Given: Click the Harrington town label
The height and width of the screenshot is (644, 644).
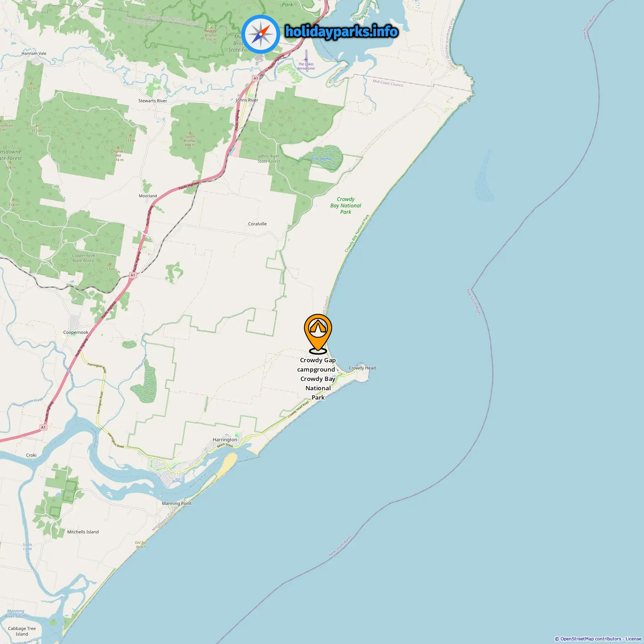Looking at the screenshot, I should [x=225, y=440].
